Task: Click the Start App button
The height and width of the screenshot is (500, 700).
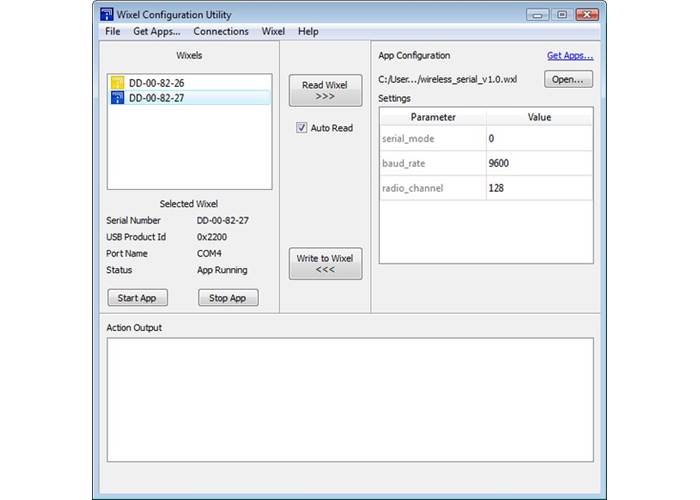Action: (138, 298)
